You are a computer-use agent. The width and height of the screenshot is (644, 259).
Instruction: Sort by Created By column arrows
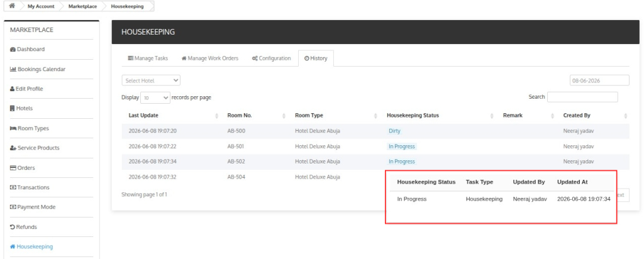click(x=626, y=116)
